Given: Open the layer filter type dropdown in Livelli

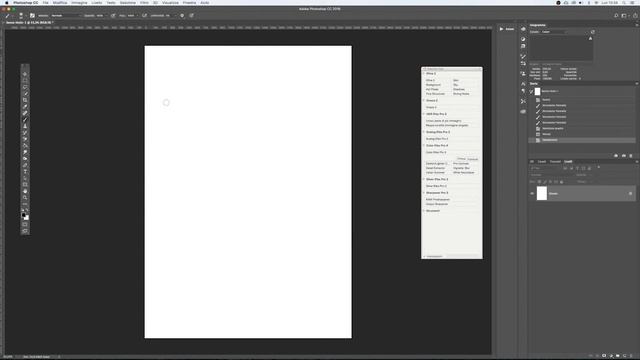Looking at the screenshot, I should pos(545,168).
